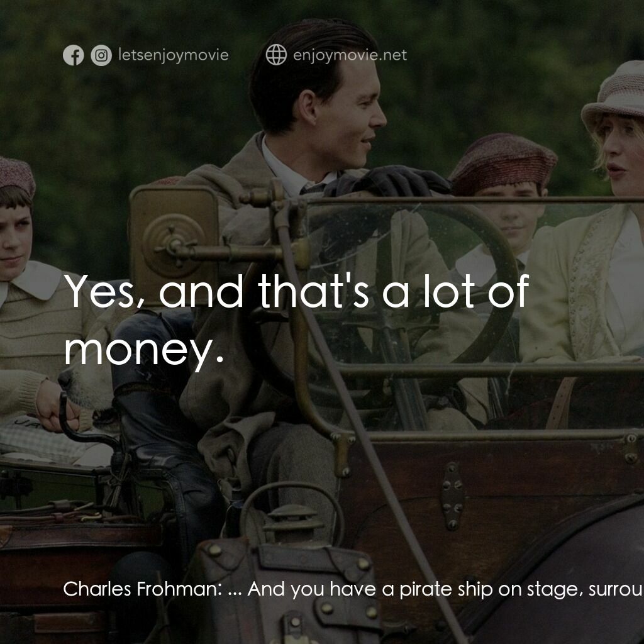Click the woman's knitted hat
The width and height of the screenshot is (644, 644).
[x=615, y=96]
